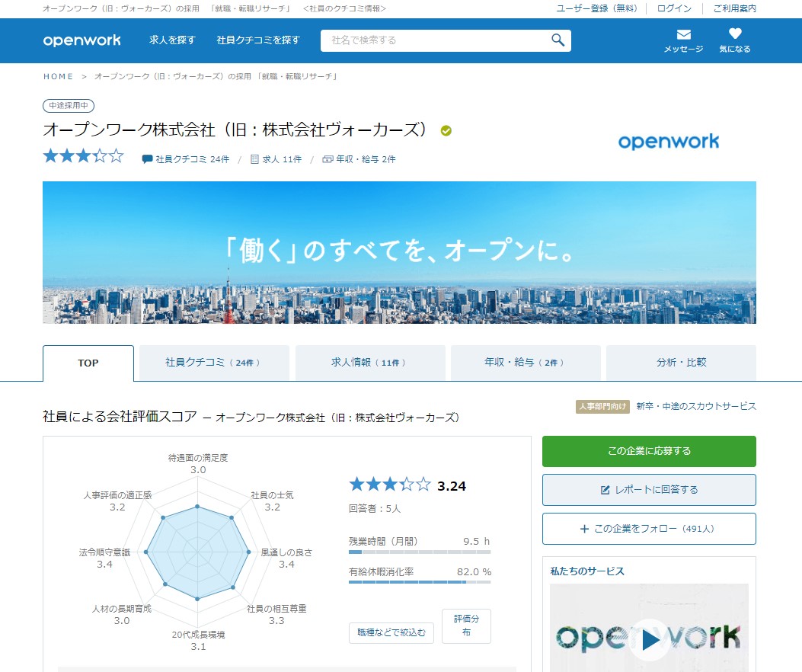
Task: Follow the company via この企業をフォロー button
Action: point(648,529)
